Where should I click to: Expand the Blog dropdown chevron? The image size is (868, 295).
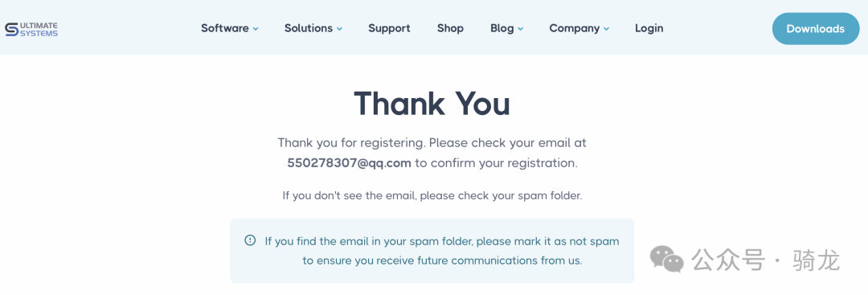[520, 29]
